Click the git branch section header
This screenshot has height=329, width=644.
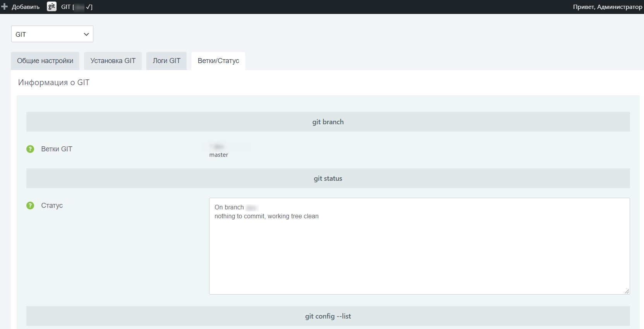pyautogui.click(x=328, y=122)
